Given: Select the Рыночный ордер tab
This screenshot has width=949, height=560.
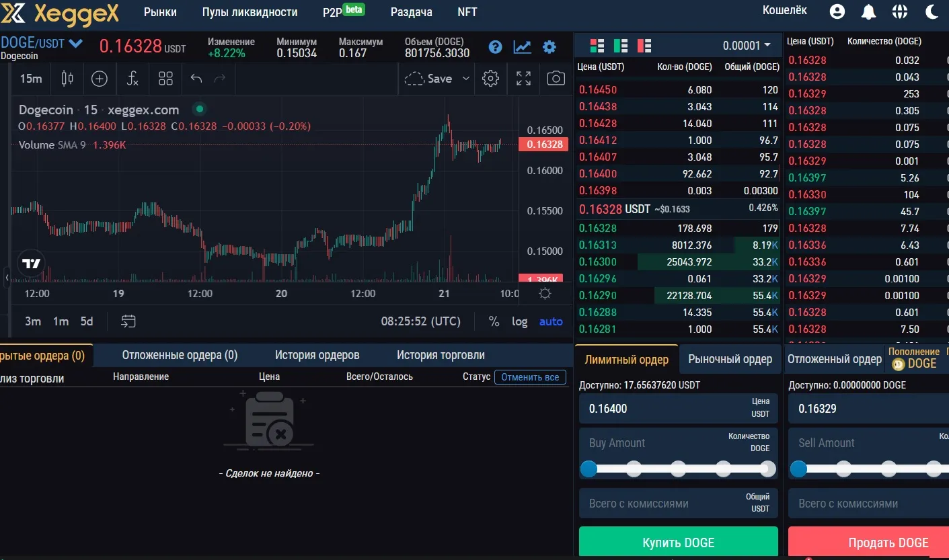Looking at the screenshot, I should click(x=730, y=359).
